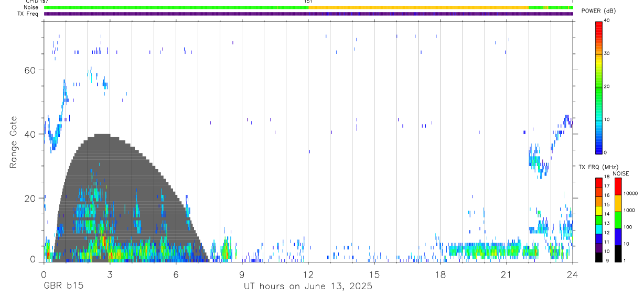
Task: Click the yellow segment of the TX FRQ scale
Action: tap(599, 210)
